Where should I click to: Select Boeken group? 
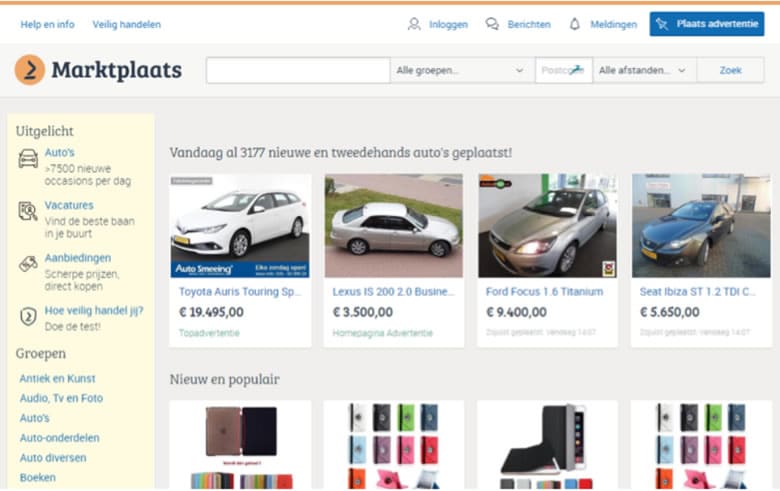[x=38, y=478]
